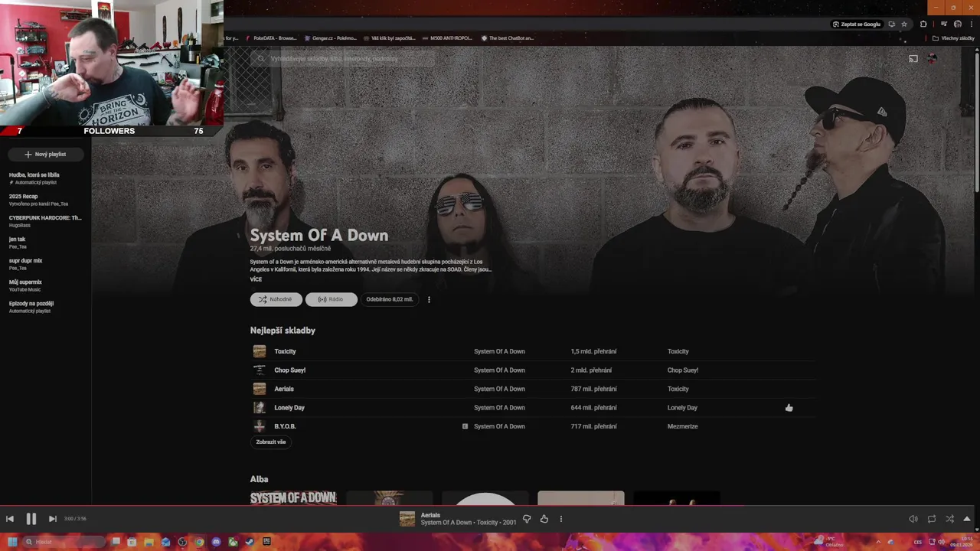The height and width of the screenshot is (551, 980).
Task: Open the Chrome media control icon
Action: [x=943, y=24]
